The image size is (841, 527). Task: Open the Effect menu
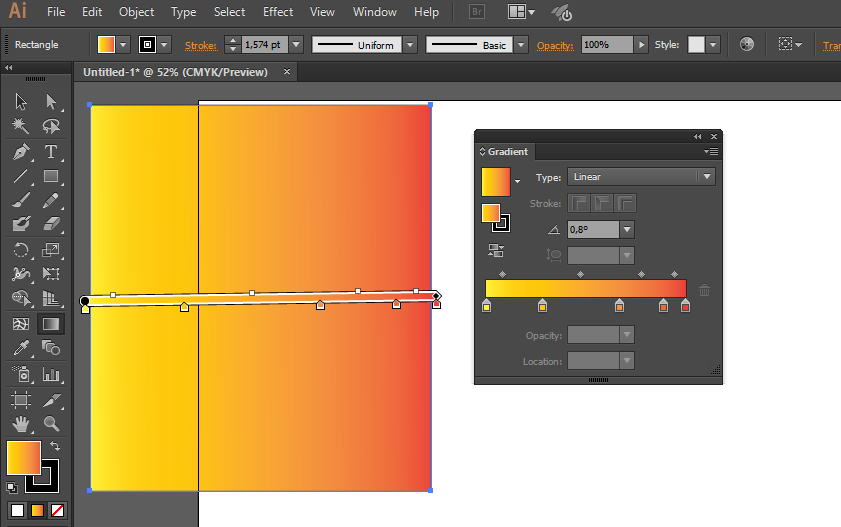click(x=278, y=12)
